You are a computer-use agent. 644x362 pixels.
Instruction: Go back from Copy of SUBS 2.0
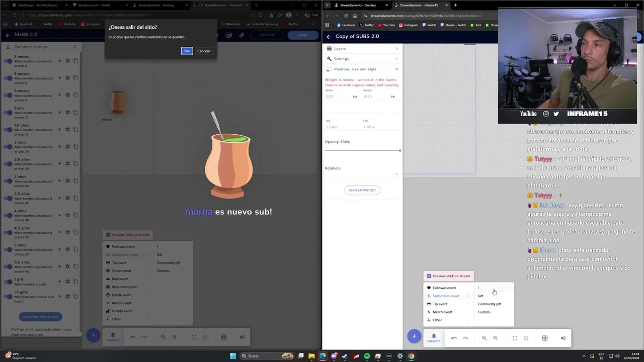pos(329,36)
